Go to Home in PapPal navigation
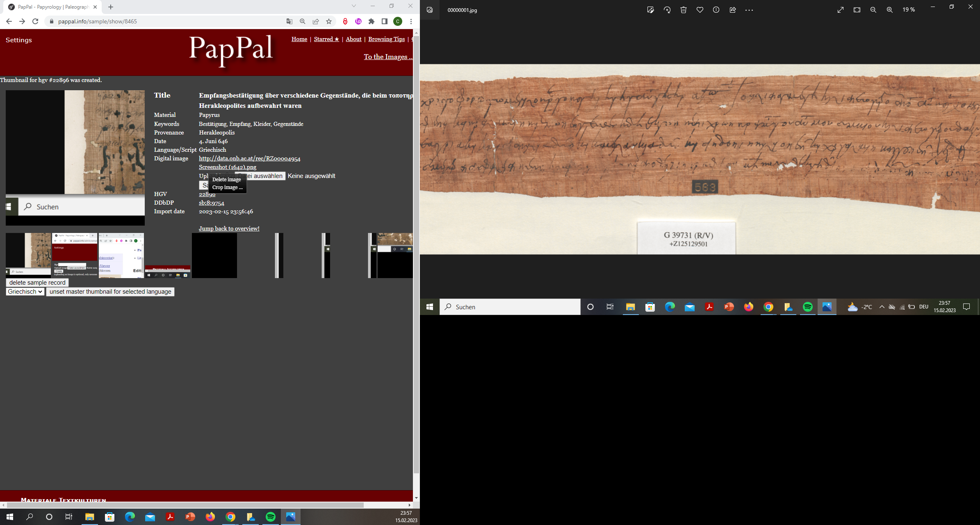This screenshot has width=980, height=525. click(x=299, y=39)
